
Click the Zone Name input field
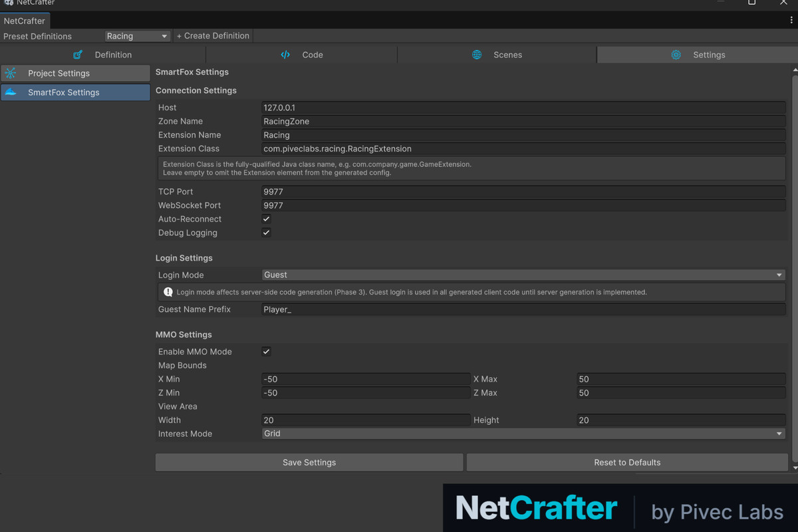point(524,121)
